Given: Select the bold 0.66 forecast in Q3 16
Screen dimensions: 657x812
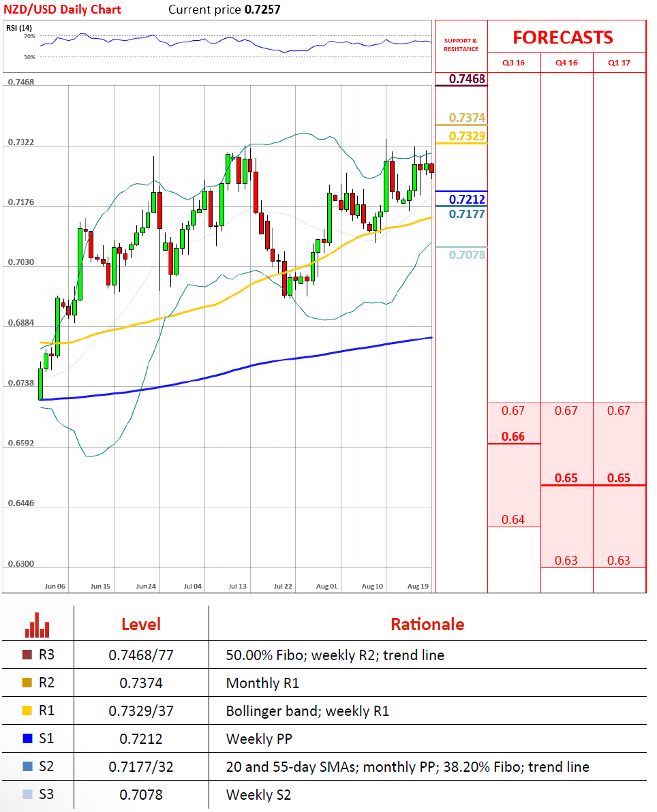Looking at the screenshot, I should [513, 437].
